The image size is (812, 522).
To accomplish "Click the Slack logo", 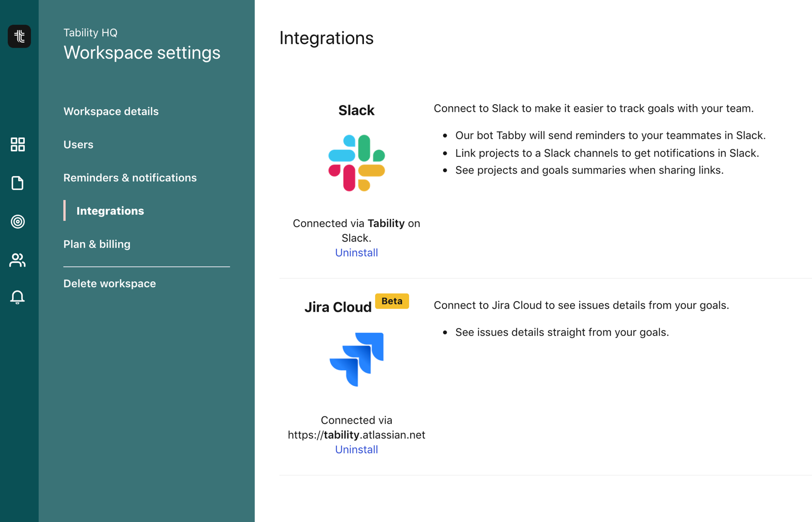I will coord(357,163).
